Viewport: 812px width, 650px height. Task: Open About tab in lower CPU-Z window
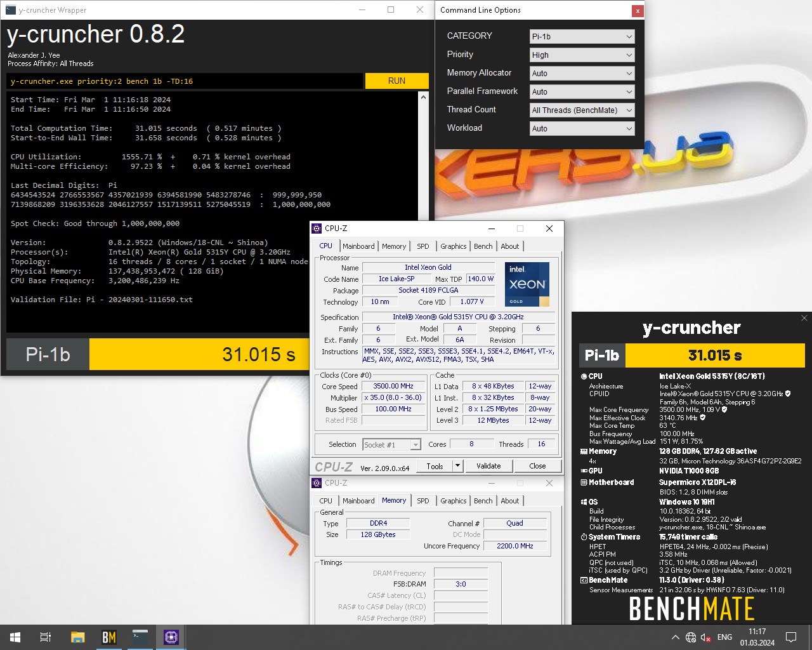coord(510,501)
